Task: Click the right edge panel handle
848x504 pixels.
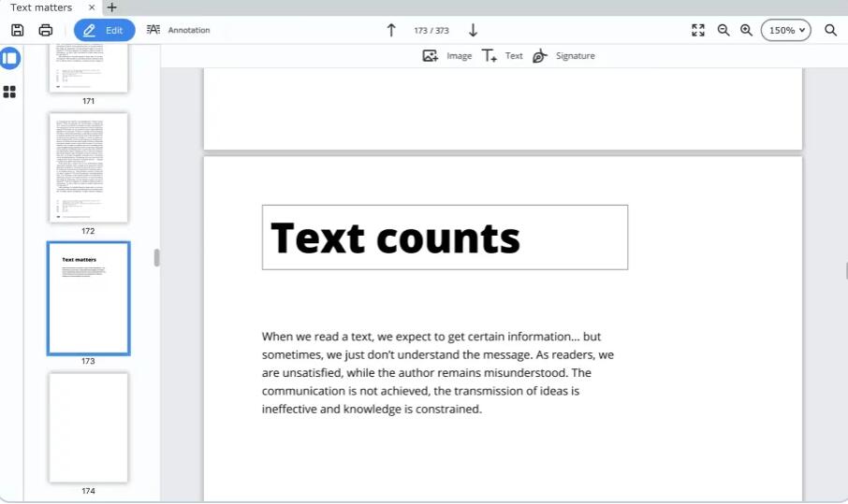Action: point(846,270)
